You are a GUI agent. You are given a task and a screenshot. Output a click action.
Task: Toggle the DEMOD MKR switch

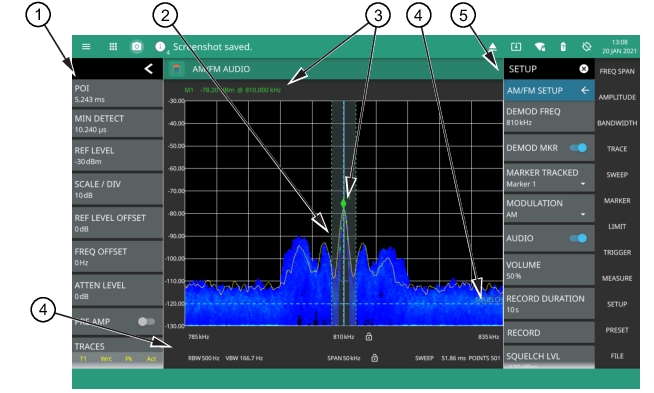pyautogui.click(x=579, y=148)
